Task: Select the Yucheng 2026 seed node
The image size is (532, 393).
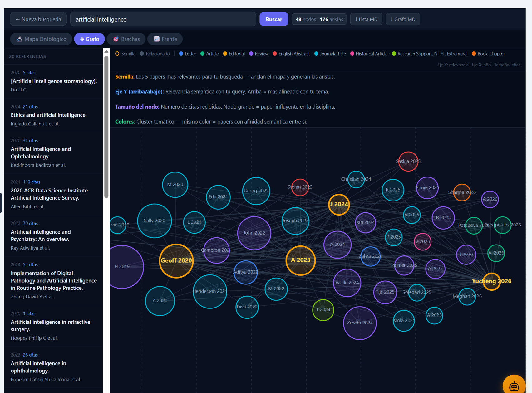Action: click(492, 281)
